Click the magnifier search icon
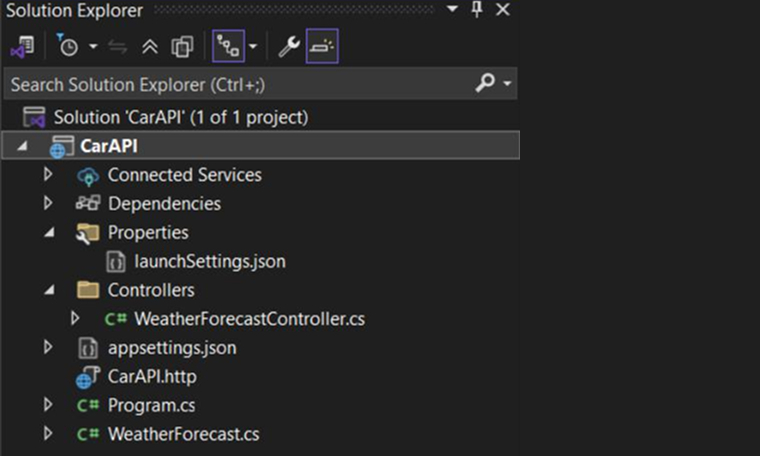Image resolution: width=760 pixels, height=456 pixels. click(x=485, y=83)
